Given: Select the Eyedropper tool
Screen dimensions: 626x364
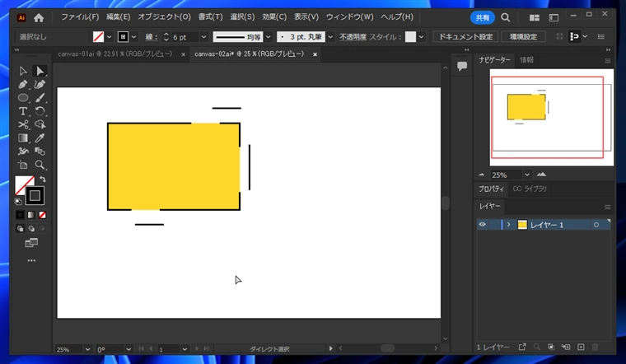Looking at the screenshot, I should click(x=40, y=138).
